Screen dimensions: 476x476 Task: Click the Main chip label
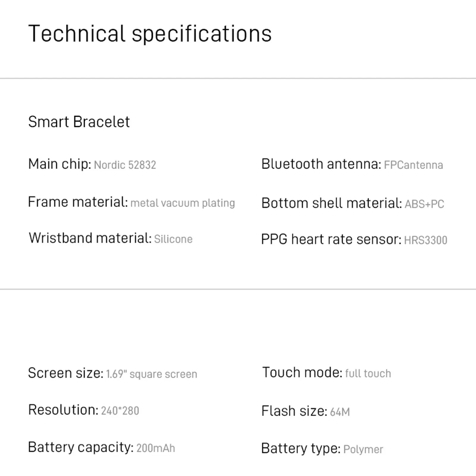pyautogui.click(x=59, y=164)
